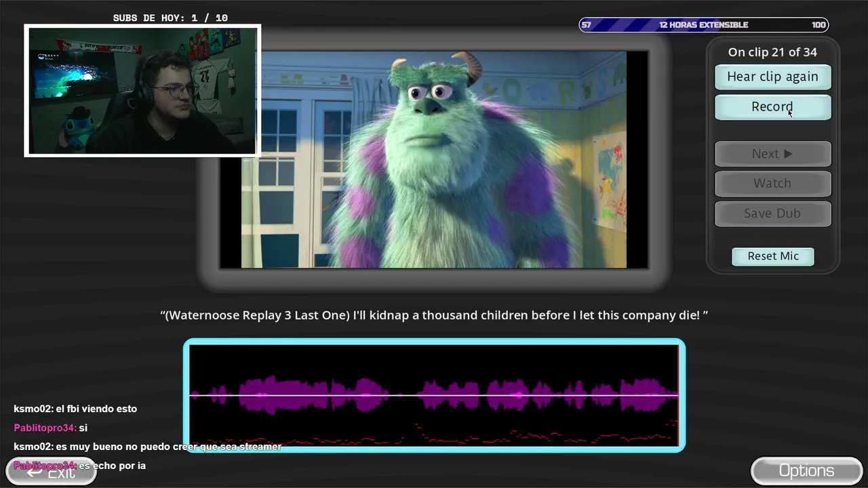Screen dimensions: 868x488
Task: Click chat message "el fbi viendo esto"
Action: tap(75, 409)
